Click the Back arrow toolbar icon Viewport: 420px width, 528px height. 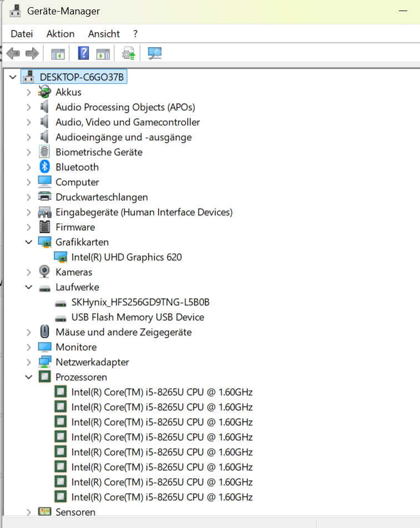pos(13,53)
